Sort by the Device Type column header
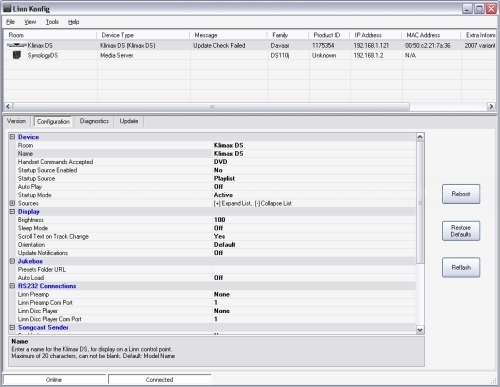Screen dimensions: 500x387 [143, 35]
